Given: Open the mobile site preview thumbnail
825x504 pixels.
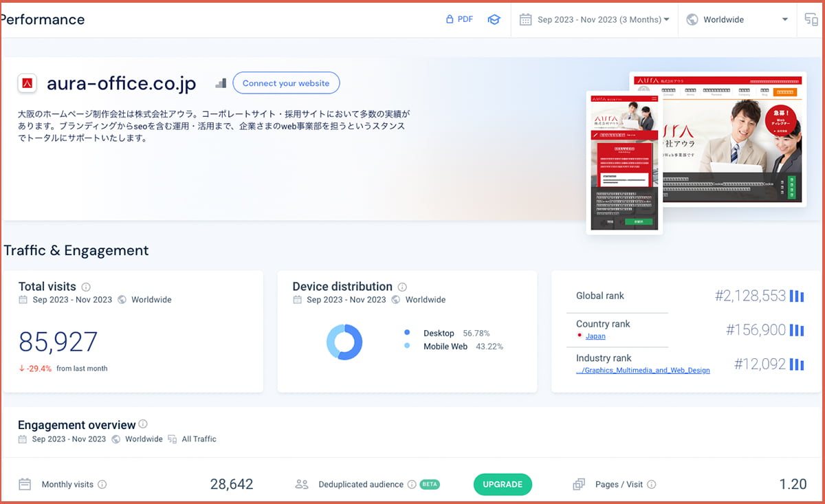Looking at the screenshot, I should pyautogui.click(x=624, y=162).
